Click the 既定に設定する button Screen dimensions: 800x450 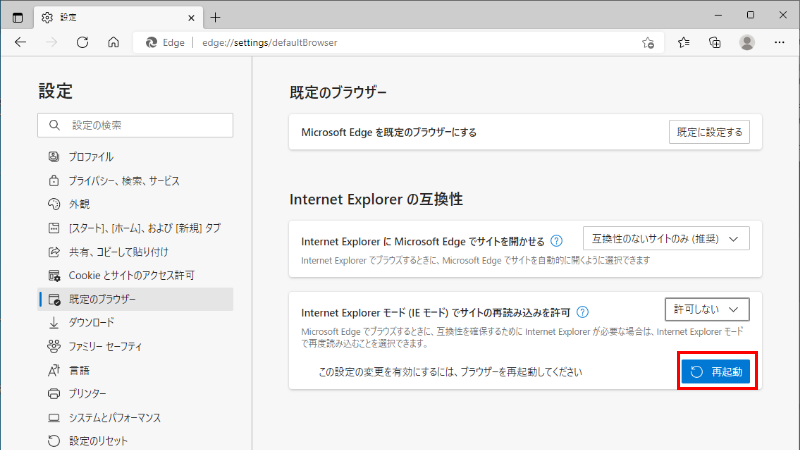tap(709, 132)
